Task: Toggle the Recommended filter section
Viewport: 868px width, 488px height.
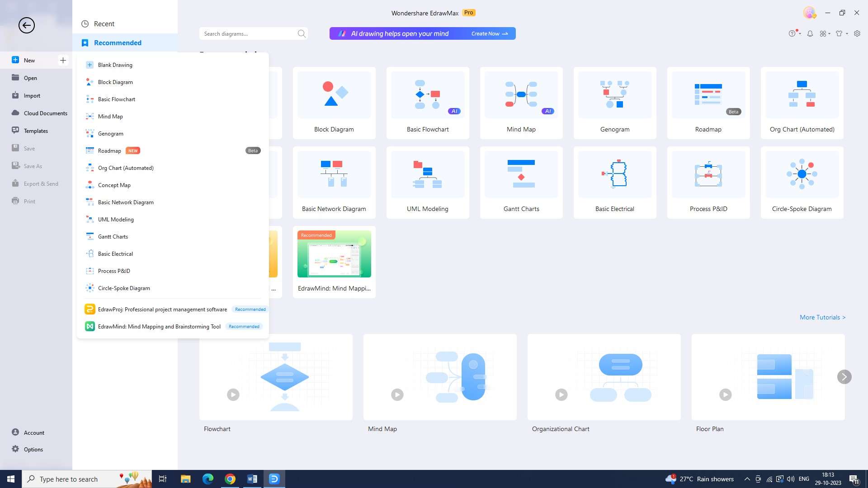Action: (118, 42)
